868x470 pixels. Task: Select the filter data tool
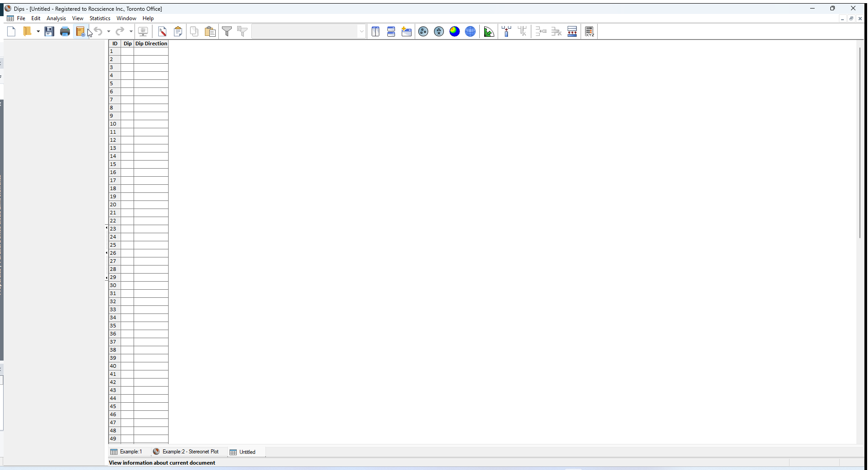click(x=227, y=31)
